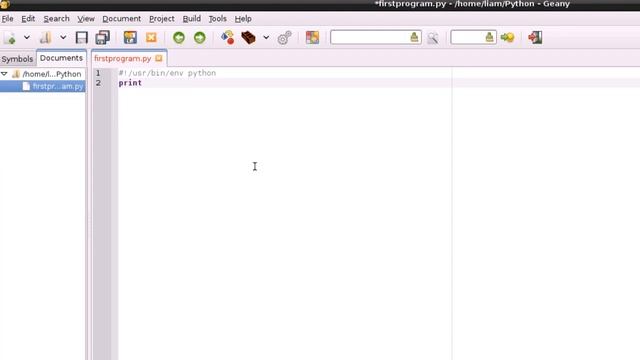Clear the goto line field icon
This screenshot has width=640, height=360.
[489, 38]
